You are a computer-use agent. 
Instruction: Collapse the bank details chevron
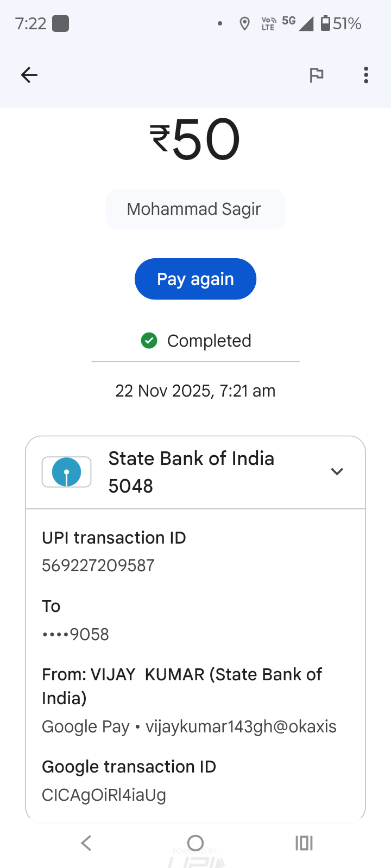(x=337, y=471)
